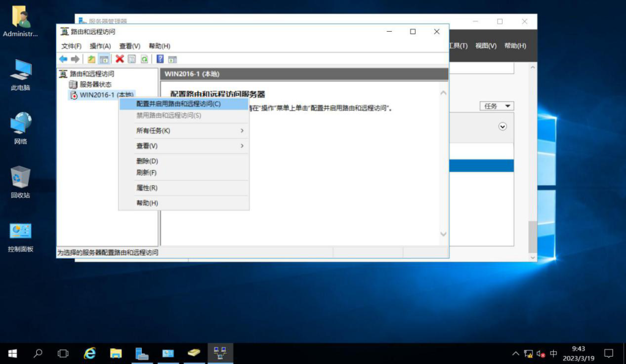Minimize the 路由和远程访问 window

[389, 32]
